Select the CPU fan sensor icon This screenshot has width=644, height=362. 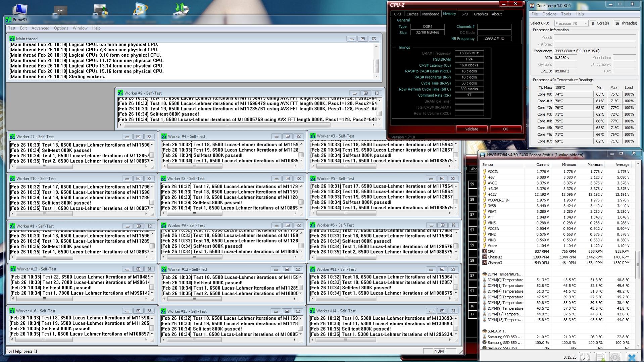(x=484, y=251)
